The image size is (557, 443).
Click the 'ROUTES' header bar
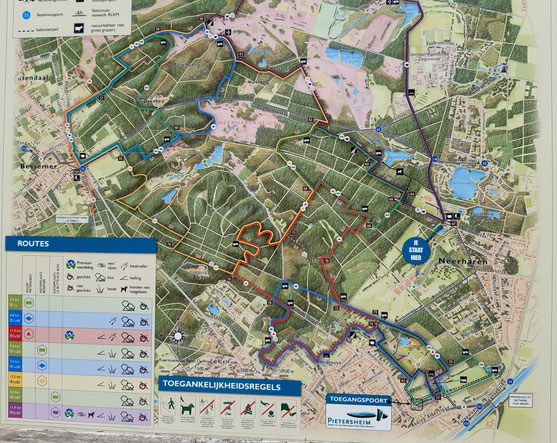[81, 244]
